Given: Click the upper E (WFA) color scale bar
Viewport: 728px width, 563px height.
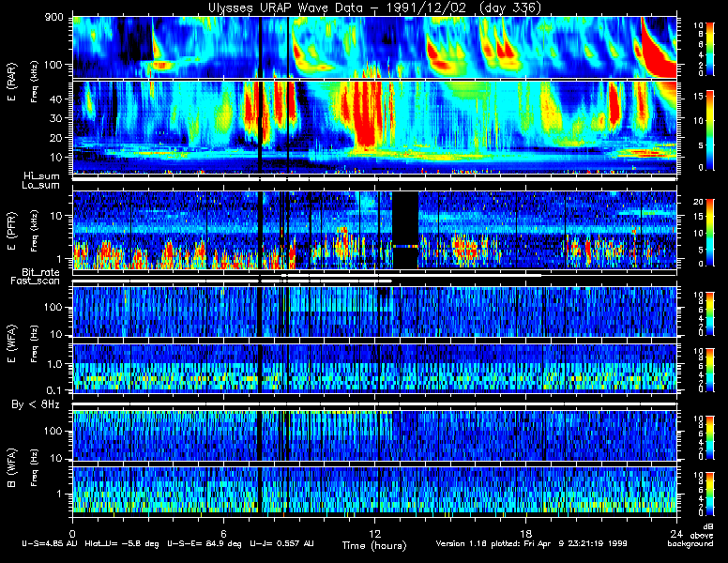Looking at the screenshot, I should 710,313.
